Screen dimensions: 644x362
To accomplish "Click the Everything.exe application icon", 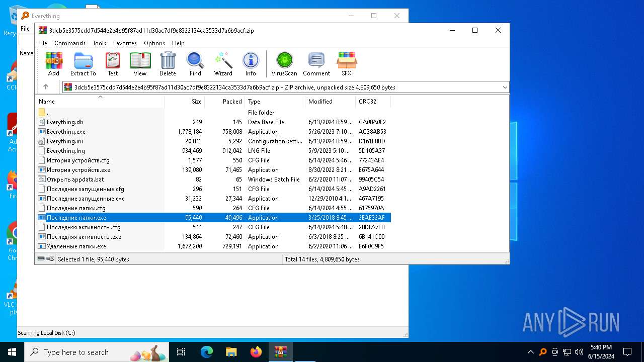I will [x=42, y=132].
